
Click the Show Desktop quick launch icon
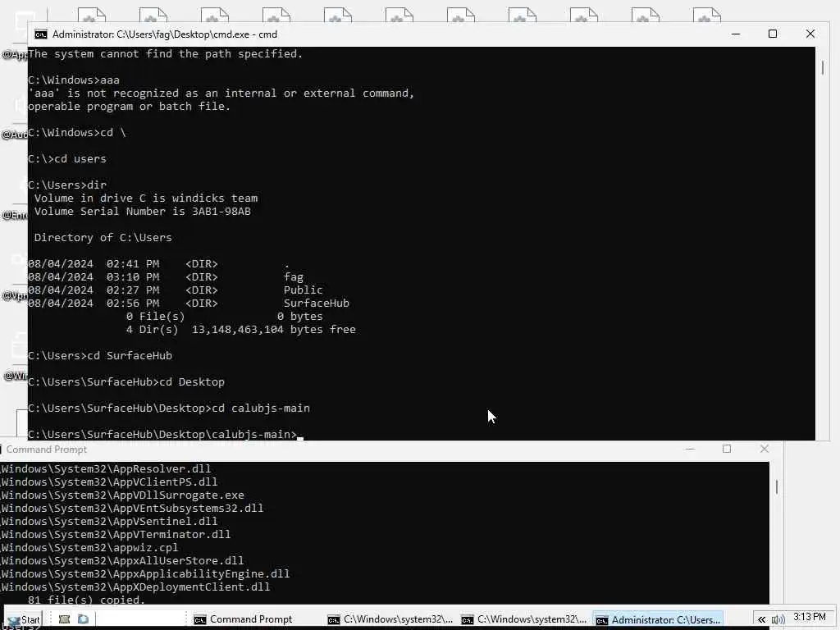tap(64, 619)
